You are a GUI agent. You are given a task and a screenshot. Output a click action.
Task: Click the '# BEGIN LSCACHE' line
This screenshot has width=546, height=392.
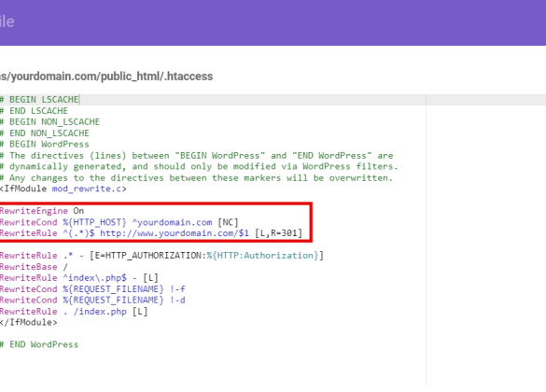(x=39, y=100)
